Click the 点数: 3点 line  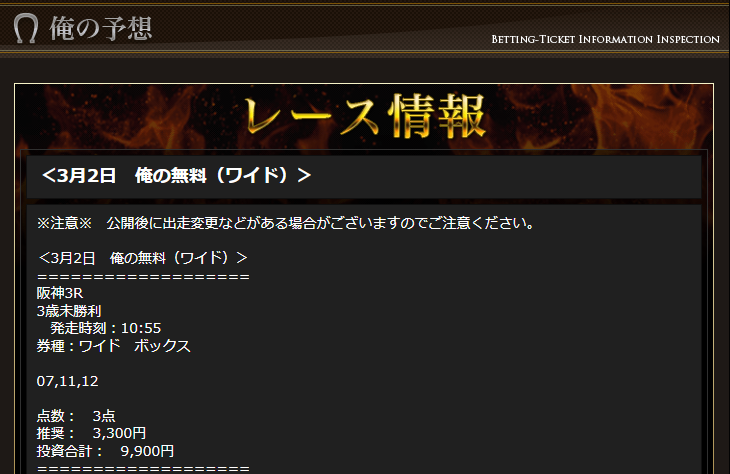(x=76, y=415)
